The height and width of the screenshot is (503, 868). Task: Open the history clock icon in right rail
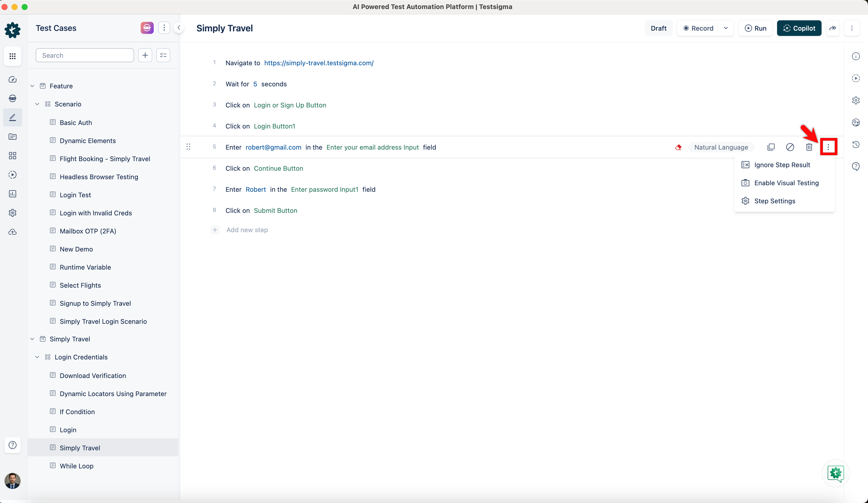pyautogui.click(x=856, y=145)
